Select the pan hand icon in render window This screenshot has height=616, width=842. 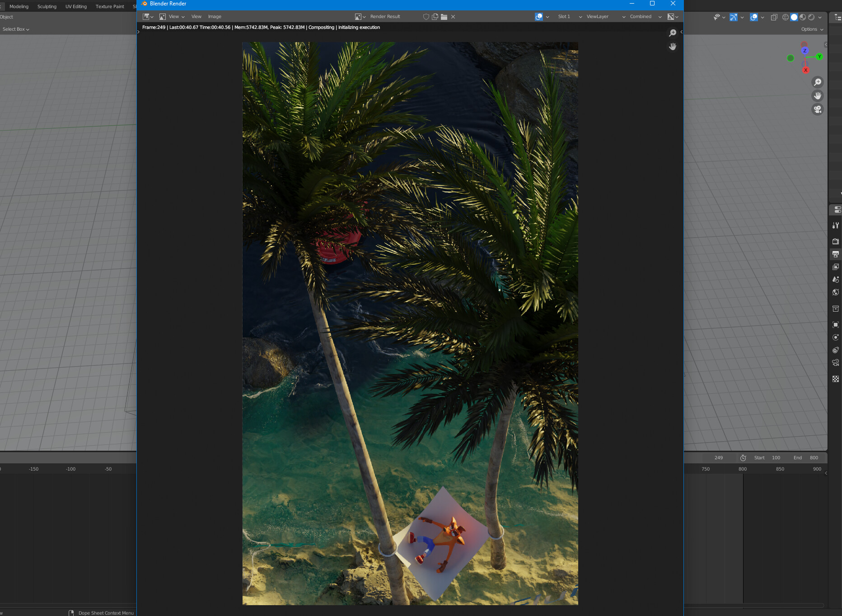(x=673, y=46)
